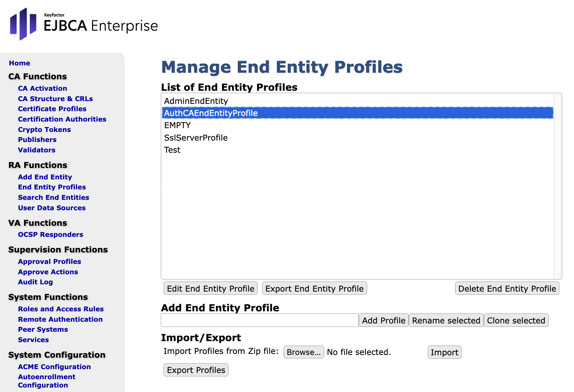Click the Import button
Screen dimensions: 574x392
(x=444, y=352)
